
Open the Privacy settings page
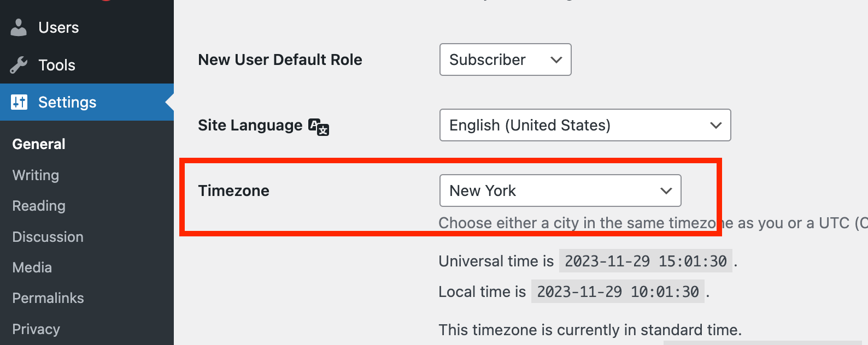[x=36, y=329]
